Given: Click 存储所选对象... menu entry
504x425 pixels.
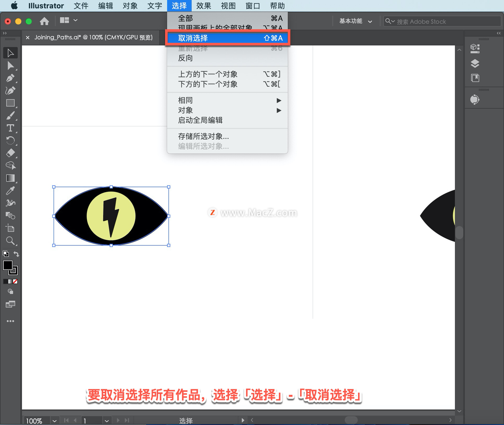Looking at the screenshot, I should click(203, 136).
